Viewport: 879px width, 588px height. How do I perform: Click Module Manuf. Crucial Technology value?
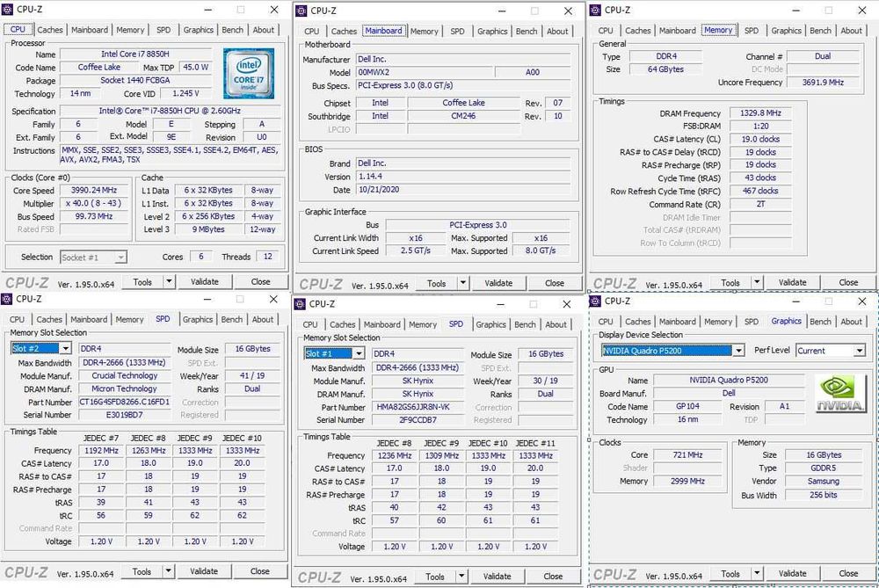tap(125, 375)
